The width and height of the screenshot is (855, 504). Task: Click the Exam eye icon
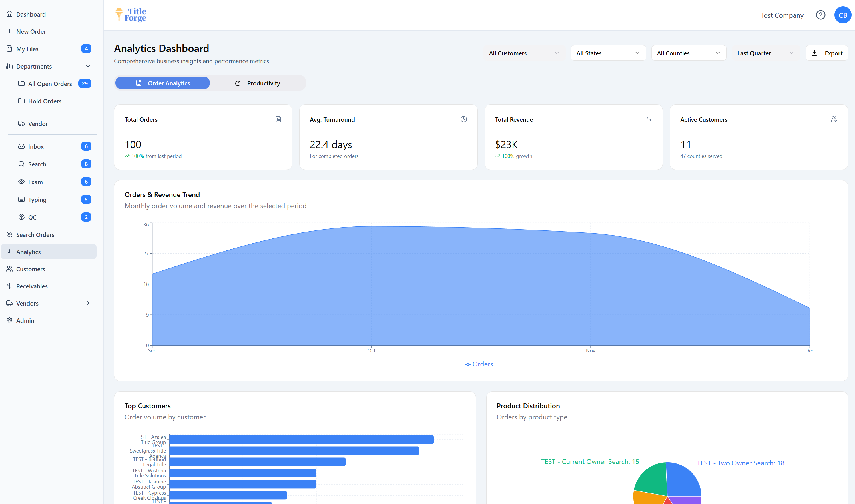coord(21,182)
